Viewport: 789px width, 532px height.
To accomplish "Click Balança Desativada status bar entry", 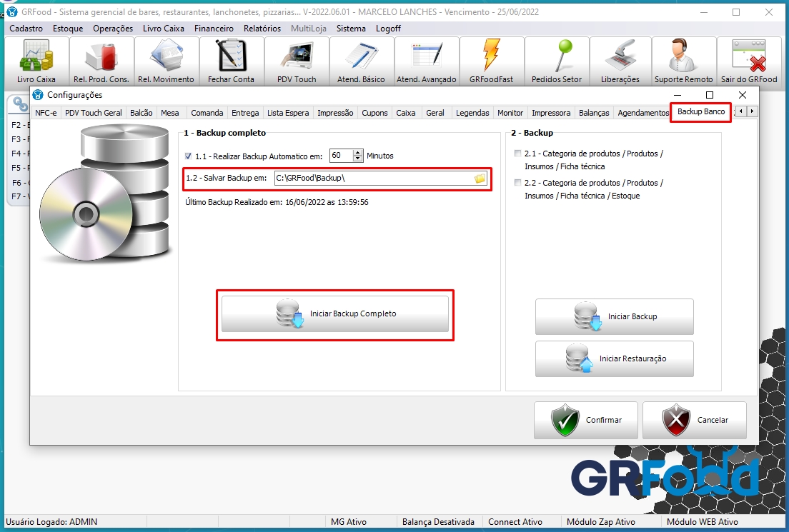I will pos(438,522).
